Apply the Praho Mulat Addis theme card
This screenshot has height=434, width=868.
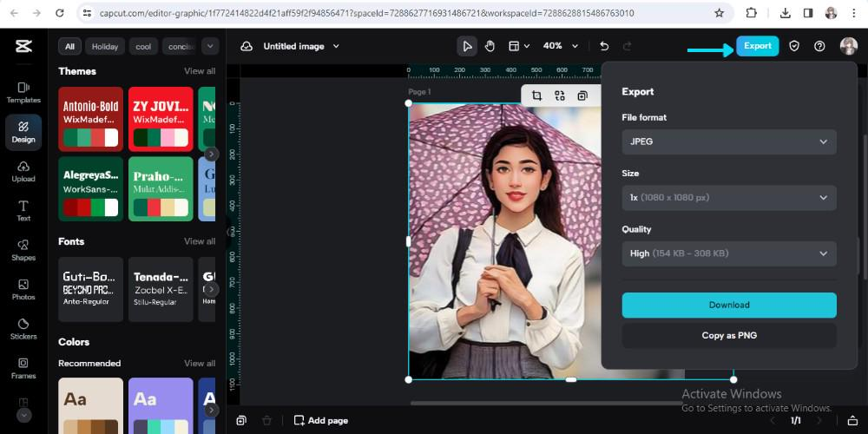[x=161, y=188]
